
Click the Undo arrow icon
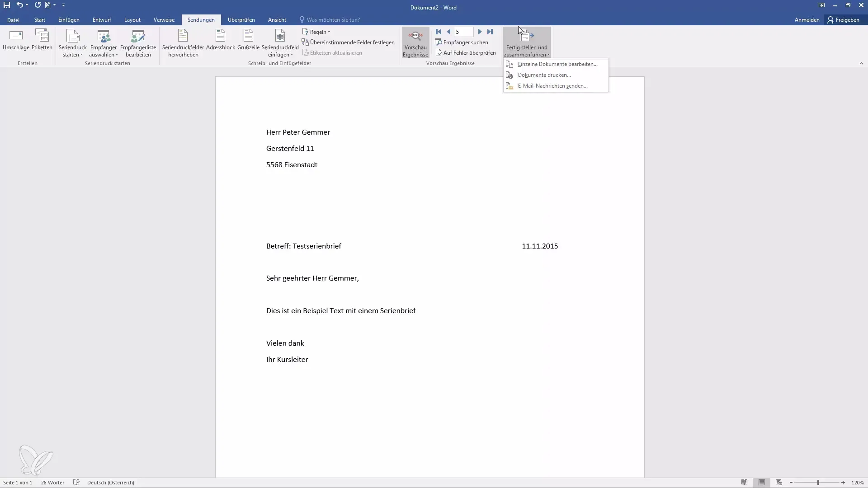pos(19,5)
